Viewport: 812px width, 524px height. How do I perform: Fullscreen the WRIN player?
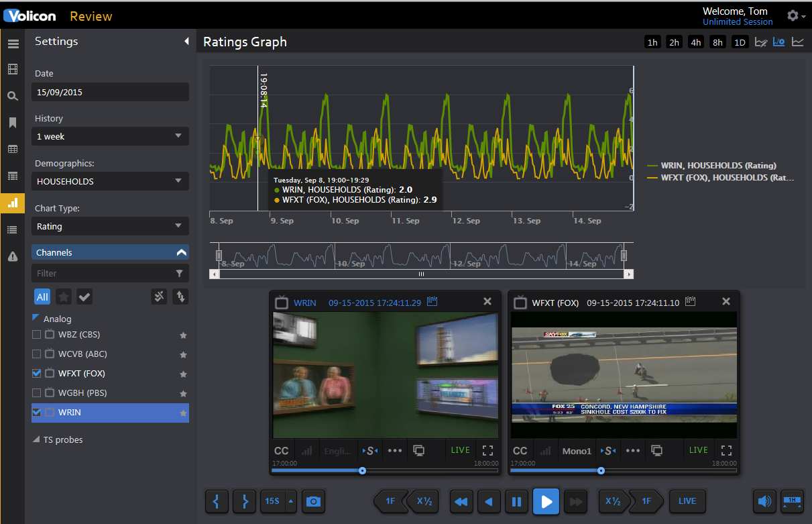[488, 450]
